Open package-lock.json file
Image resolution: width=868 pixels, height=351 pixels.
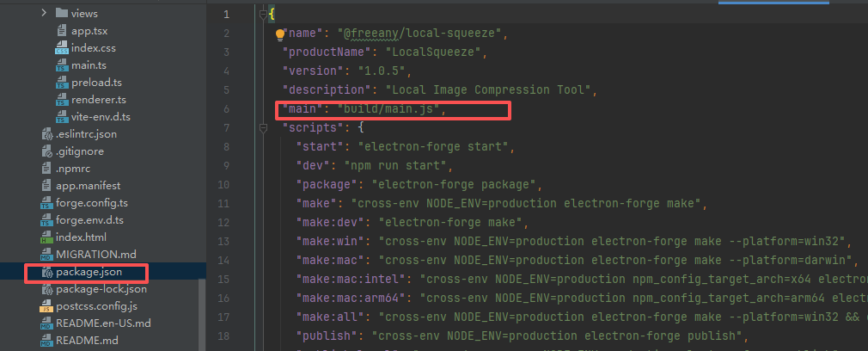pos(101,289)
